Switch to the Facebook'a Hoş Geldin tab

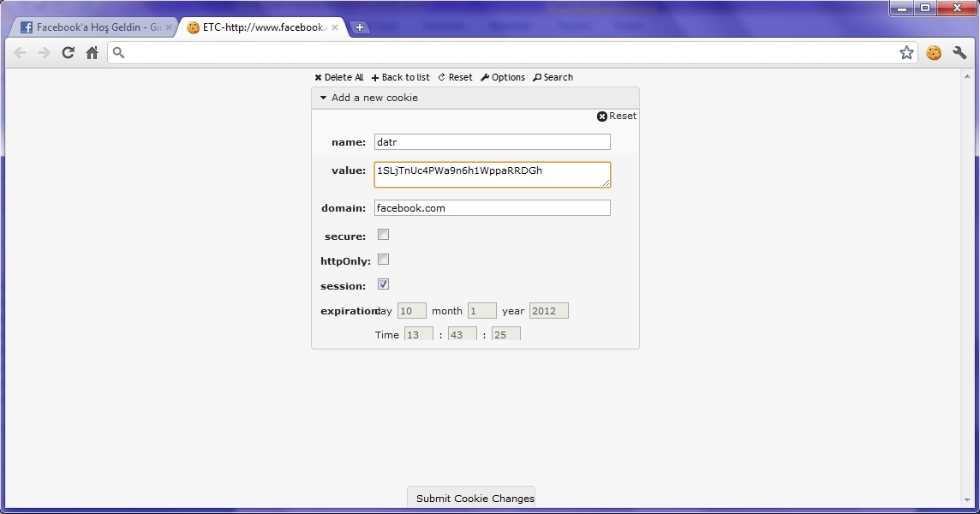[x=90, y=27]
